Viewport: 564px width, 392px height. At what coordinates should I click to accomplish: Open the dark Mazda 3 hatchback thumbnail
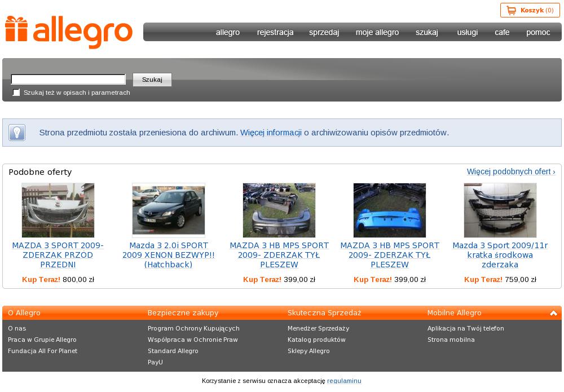tap(168, 210)
